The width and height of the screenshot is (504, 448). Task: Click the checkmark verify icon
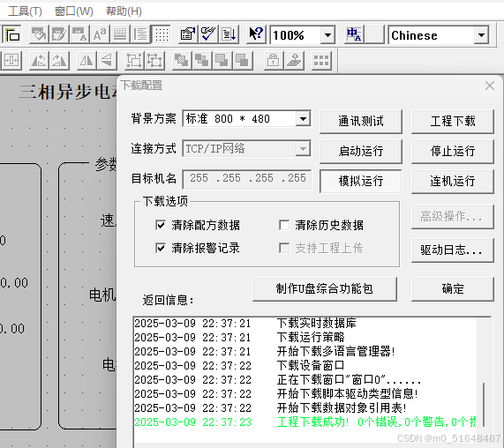[x=208, y=34]
